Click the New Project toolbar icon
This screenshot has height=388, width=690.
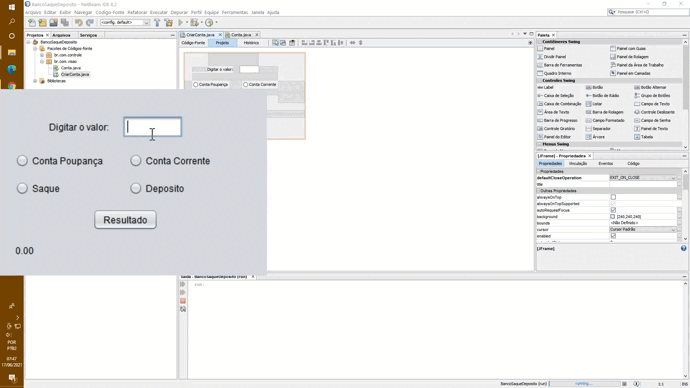pos(42,22)
